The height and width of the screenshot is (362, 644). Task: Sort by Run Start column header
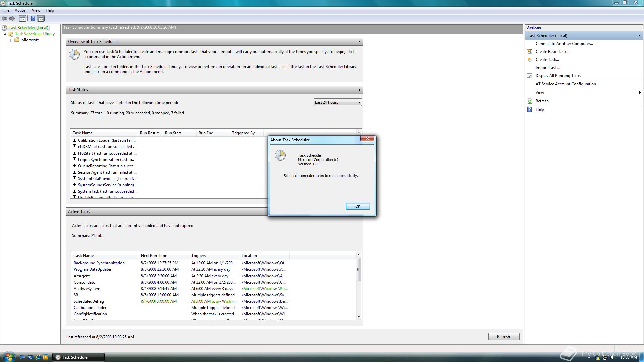pos(179,133)
